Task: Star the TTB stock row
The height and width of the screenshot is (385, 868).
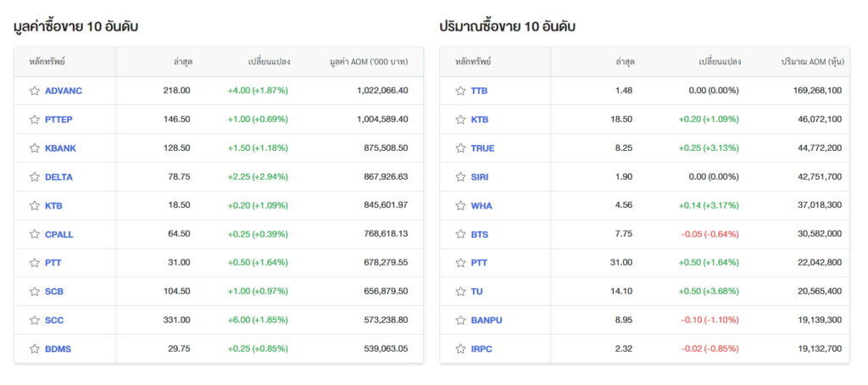Action: tap(460, 91)
